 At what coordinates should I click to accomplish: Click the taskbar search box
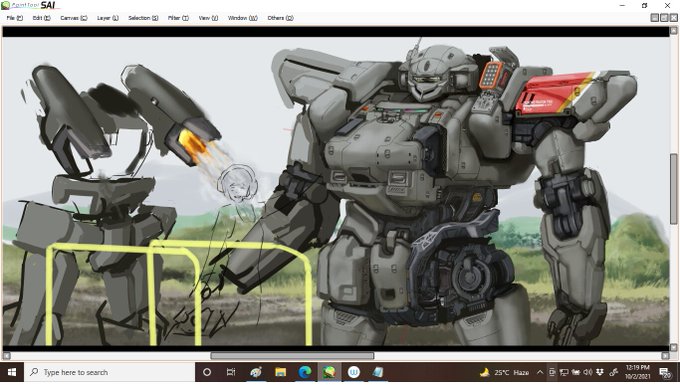click(109, 372)
